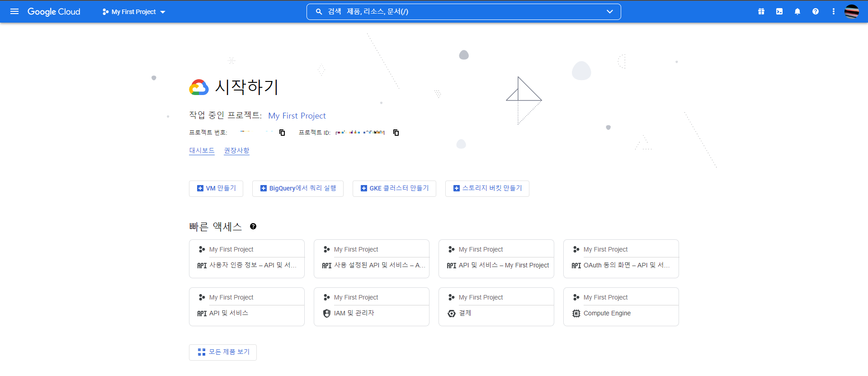
Task: Open the My First Project selector dropdown
Action: 134,12
